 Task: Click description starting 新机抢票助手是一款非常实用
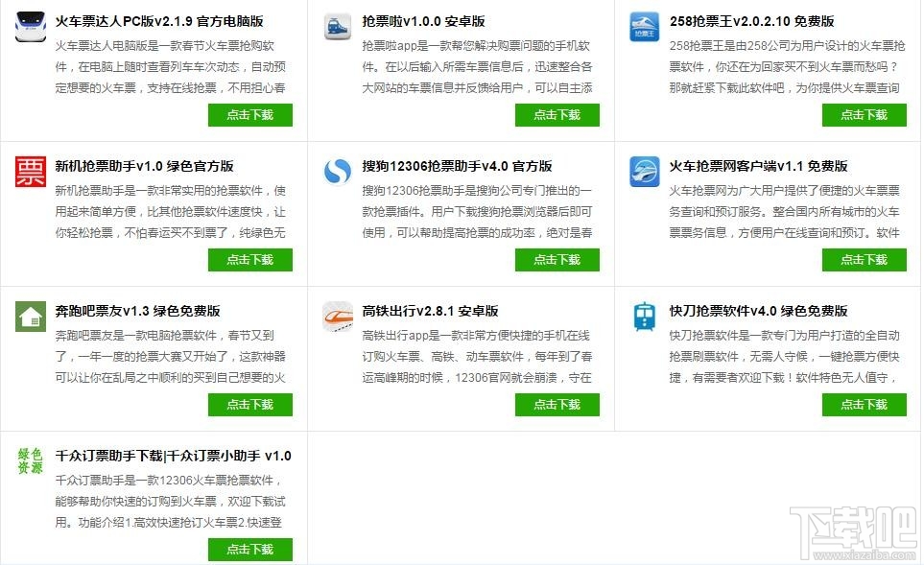click(170, 212)
